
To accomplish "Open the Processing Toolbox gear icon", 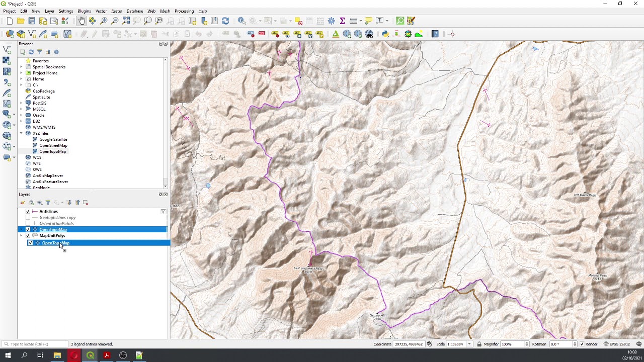I will 331,21.
